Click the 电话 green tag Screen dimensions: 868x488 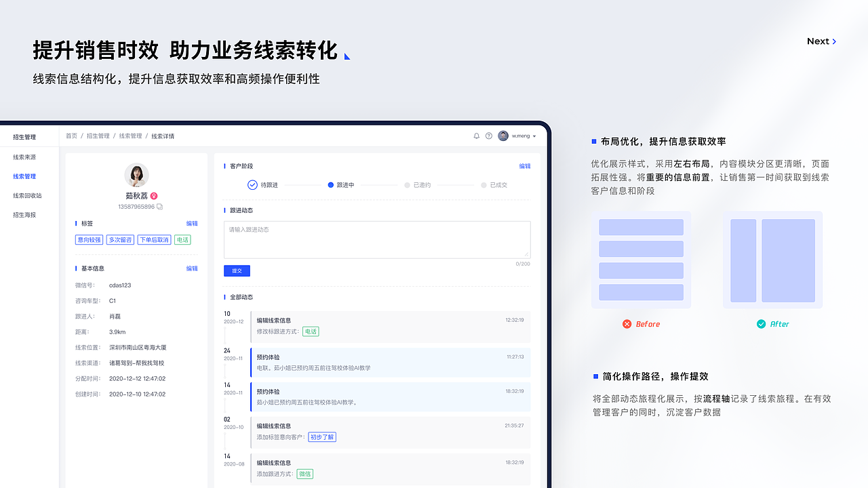[182, 240]
